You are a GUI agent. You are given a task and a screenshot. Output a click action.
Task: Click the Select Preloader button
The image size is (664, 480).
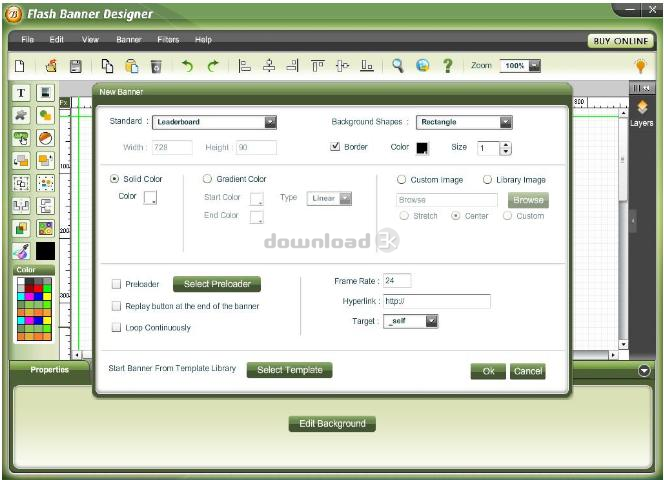coord(217,284)
